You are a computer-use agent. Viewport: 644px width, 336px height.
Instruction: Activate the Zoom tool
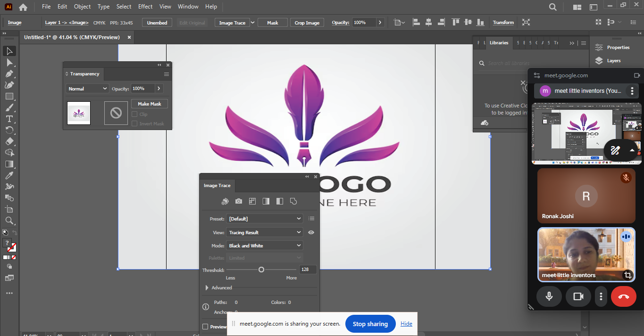point(9,221)
